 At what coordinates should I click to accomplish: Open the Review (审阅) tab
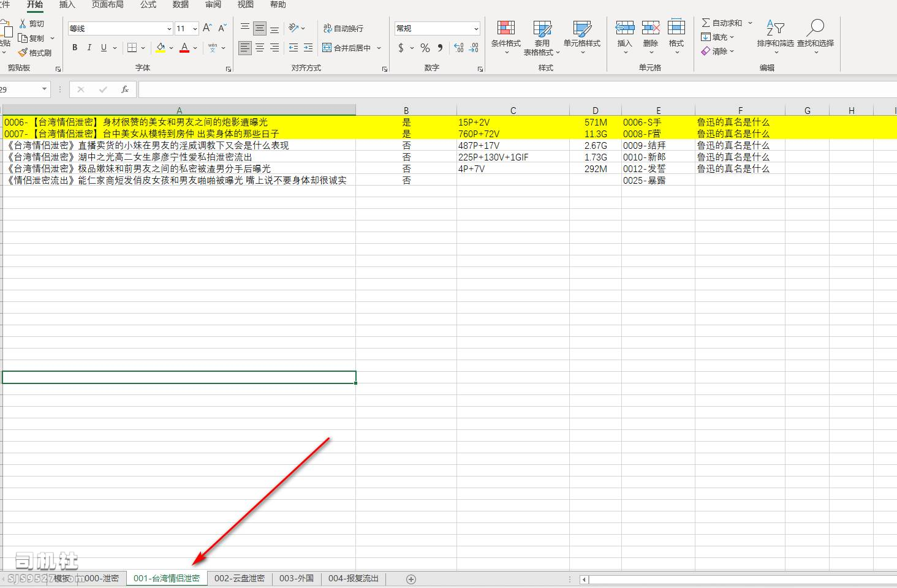[x=213, y=5]
